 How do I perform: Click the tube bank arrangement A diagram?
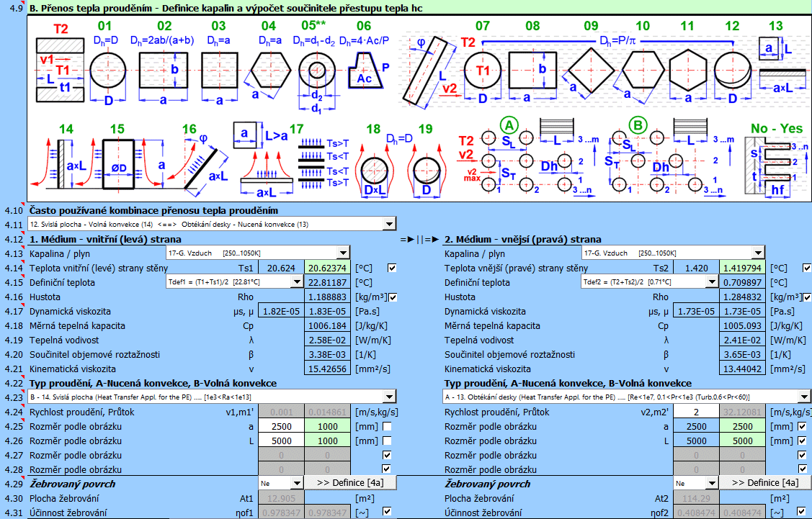[512, 158]
